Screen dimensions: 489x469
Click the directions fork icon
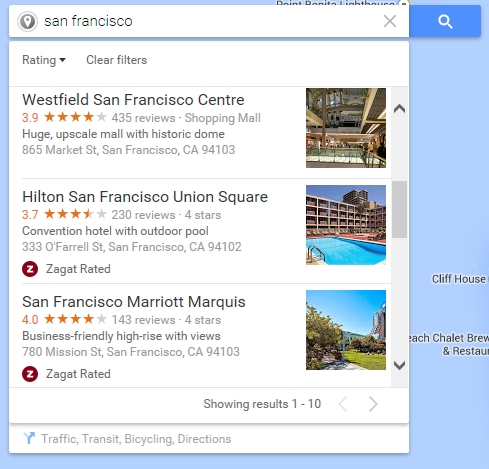point(29,438)
